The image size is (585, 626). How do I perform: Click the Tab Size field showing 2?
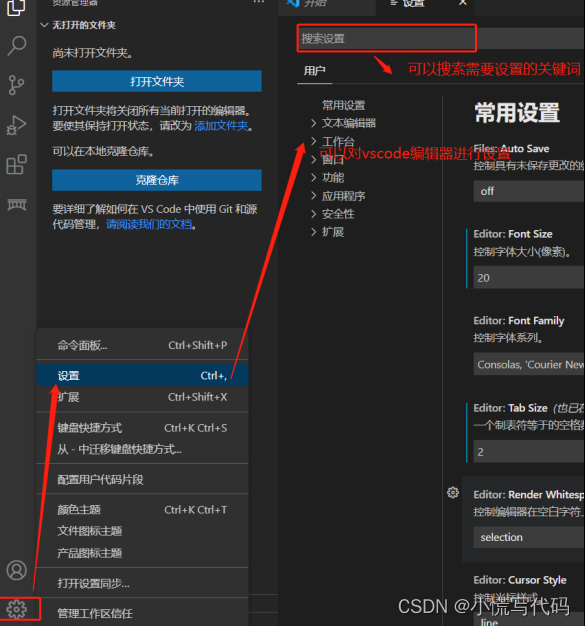529,452
